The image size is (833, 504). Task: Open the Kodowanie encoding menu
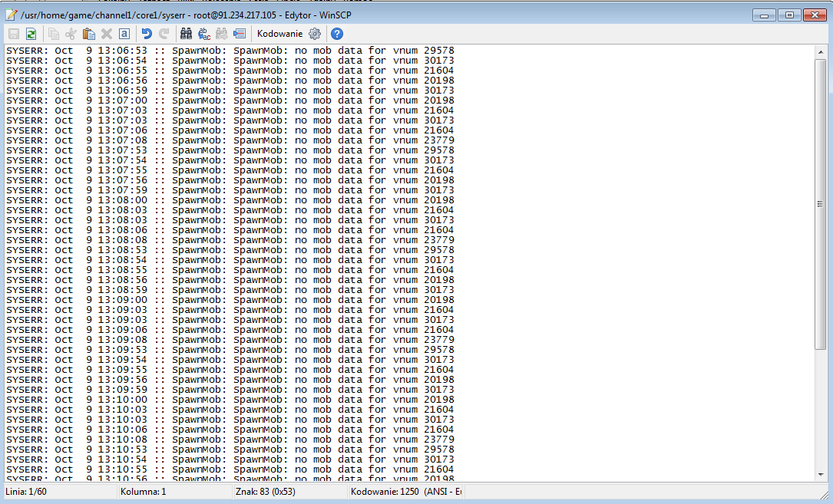pyautogui.click(x=279, y=34)
